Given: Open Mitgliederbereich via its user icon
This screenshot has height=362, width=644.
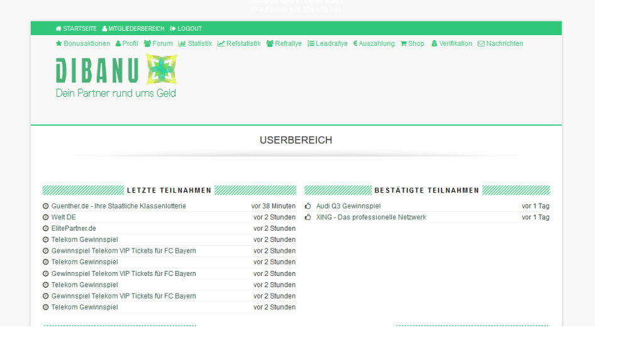Looking at the screenshot, I should click(104, 29).
